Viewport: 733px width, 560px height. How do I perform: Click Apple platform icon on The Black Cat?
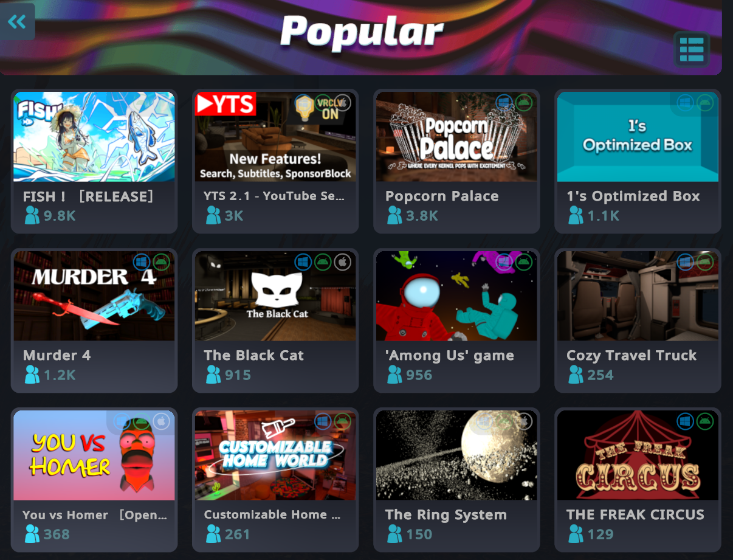point(343,262)
